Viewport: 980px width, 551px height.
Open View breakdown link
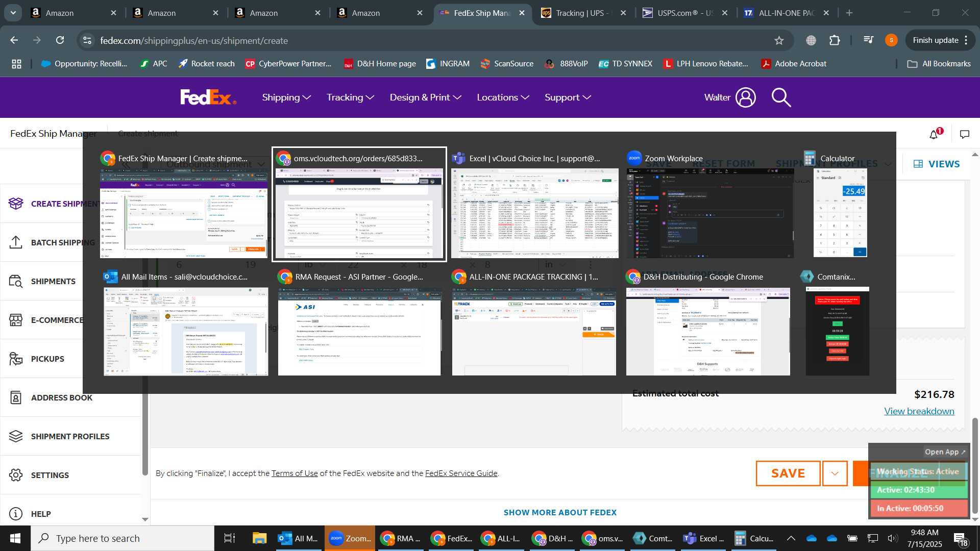tap(919, 411)
